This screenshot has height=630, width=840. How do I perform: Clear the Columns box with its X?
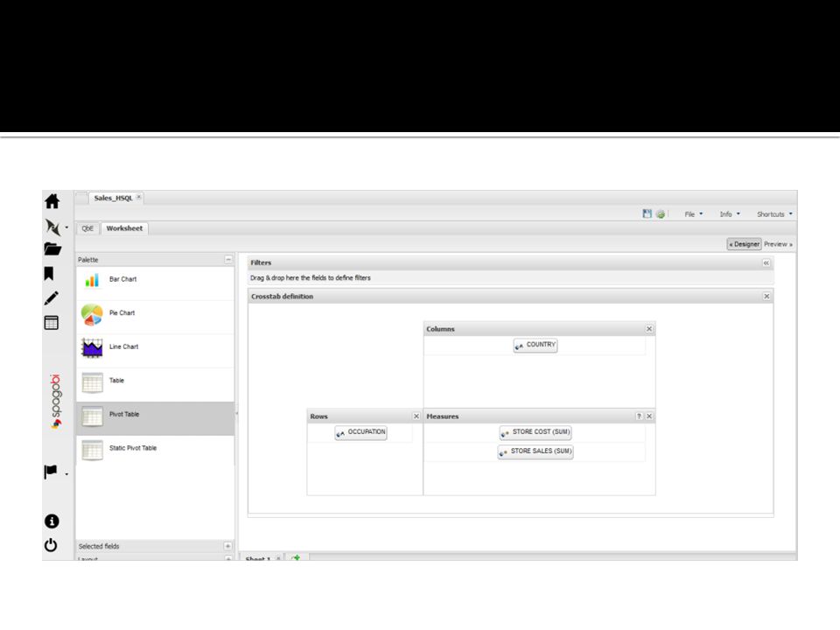pyautogui.click(x=649, y=329)
